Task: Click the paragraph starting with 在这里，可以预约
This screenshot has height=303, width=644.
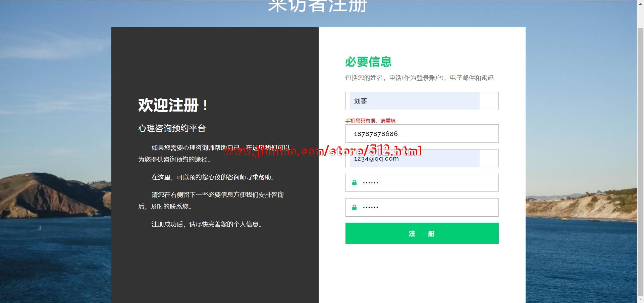Action: 213,177
